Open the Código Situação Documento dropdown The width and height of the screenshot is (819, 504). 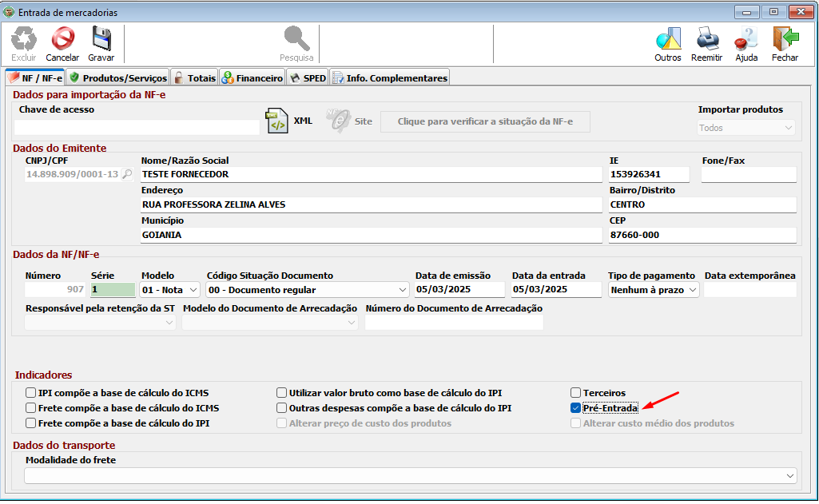pyautogui.click(x=402, y=290)
